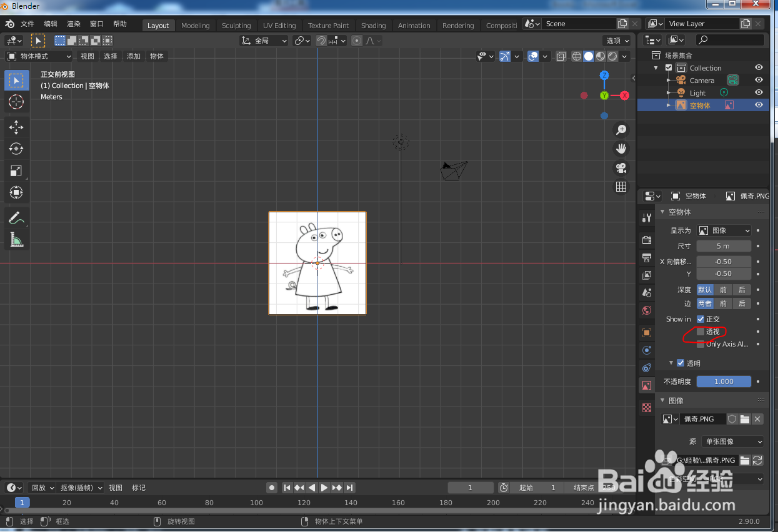
Task: Adjust the 不透明度 opacity slider
Action: point(724,381)
